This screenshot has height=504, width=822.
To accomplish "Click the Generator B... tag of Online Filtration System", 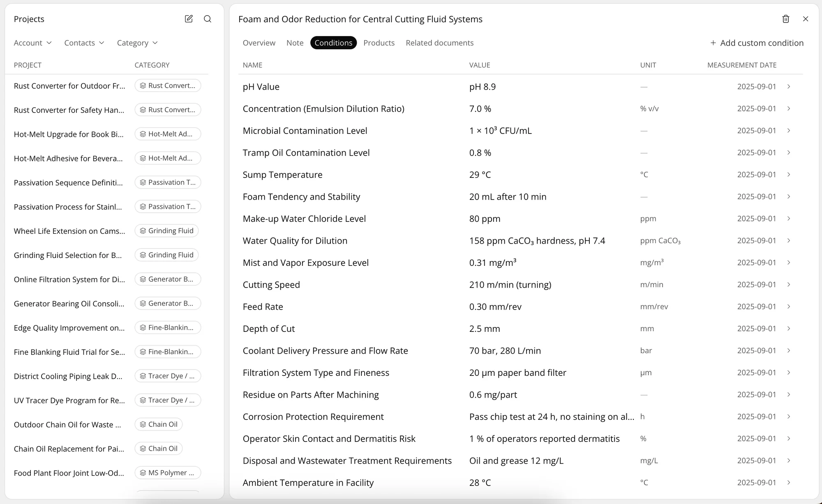I will [x=168, y=279].
